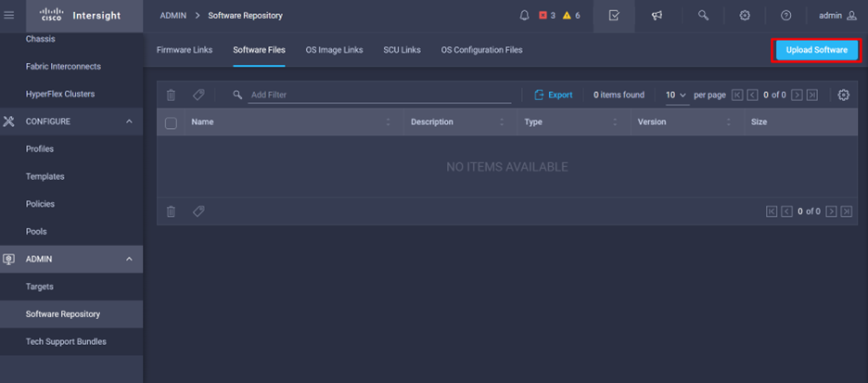This screenshot has height=383, width=868.
Task: Open table column settings gear
Action: coord(843,96)
